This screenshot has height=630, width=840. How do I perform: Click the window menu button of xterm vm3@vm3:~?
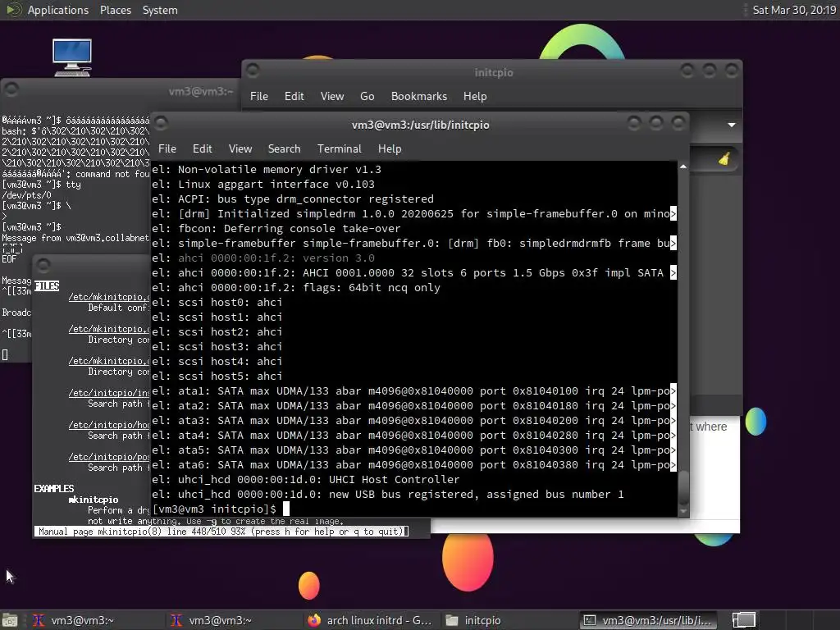point(11,89)
